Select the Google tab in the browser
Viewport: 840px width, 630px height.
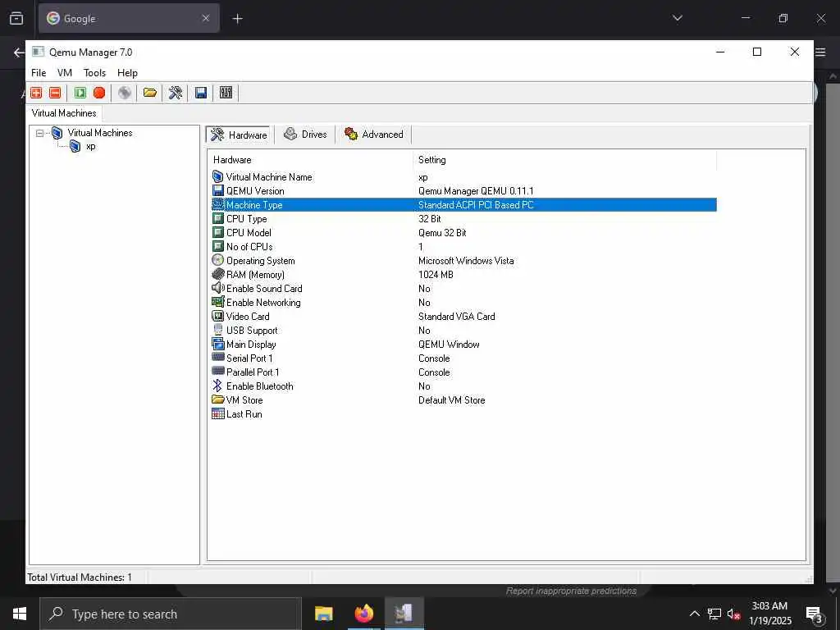point(129,18)
